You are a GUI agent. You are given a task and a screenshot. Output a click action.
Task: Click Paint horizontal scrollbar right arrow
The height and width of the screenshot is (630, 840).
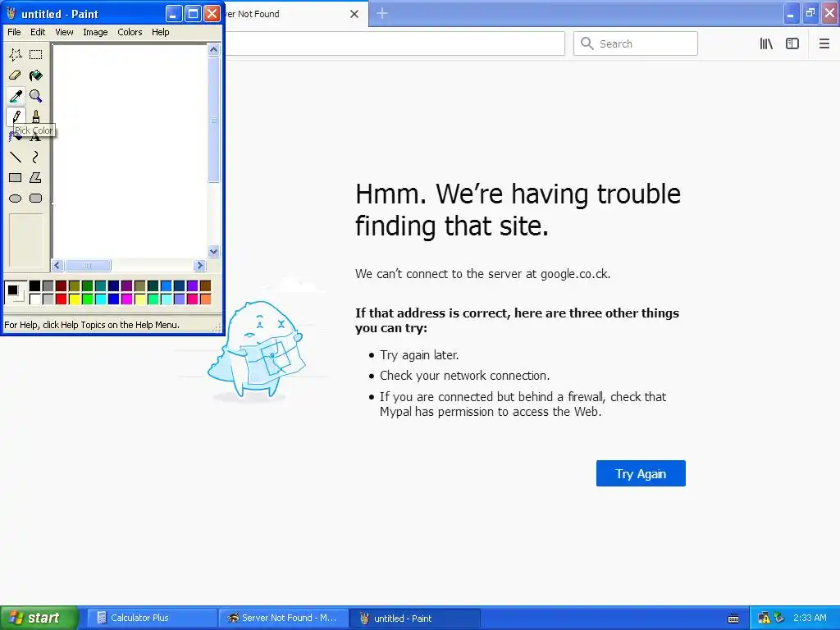coord(200,265)
